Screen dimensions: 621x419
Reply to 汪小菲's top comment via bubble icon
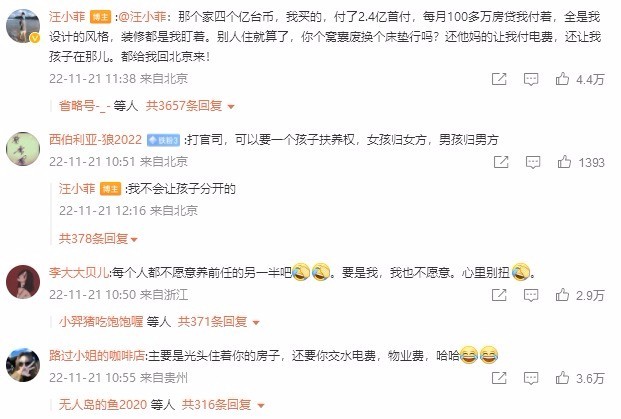point(531,79)
